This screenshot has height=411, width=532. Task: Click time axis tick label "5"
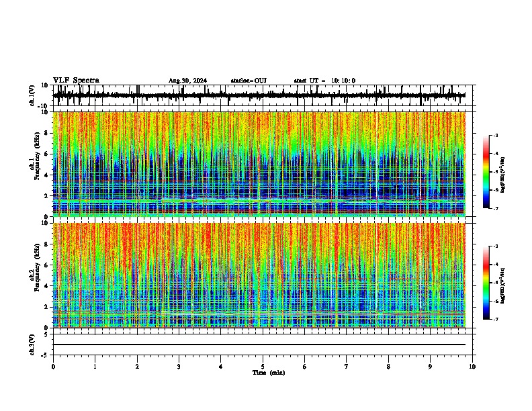(x=263, y=367)
